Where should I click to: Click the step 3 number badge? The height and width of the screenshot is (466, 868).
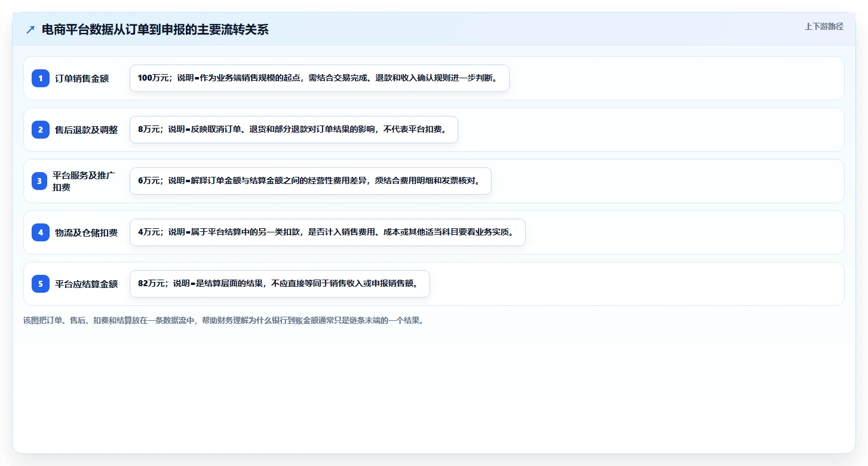[39, 181]
